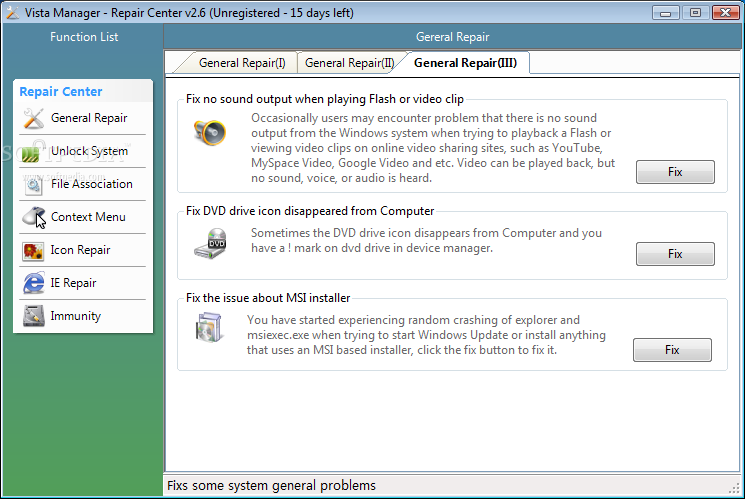Viewport: 745px width, 499px height.
Task: Open Immunity section
Action: point(83,316)
